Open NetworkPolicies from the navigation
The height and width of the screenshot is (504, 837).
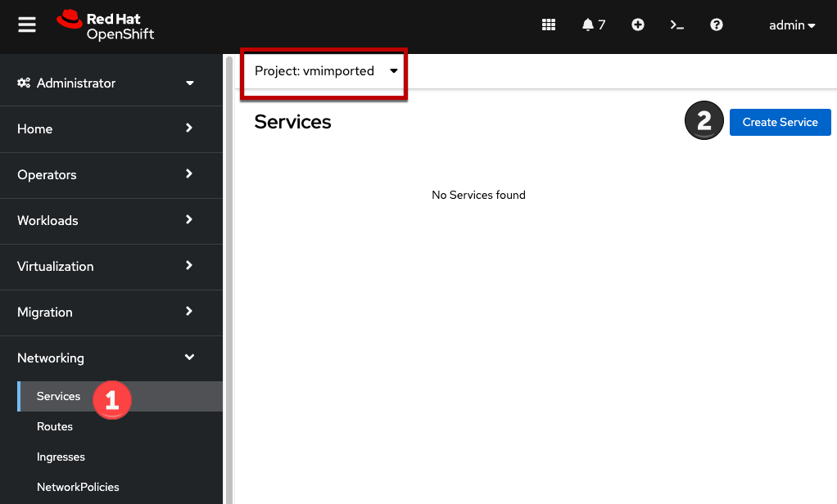coord(78,487)
